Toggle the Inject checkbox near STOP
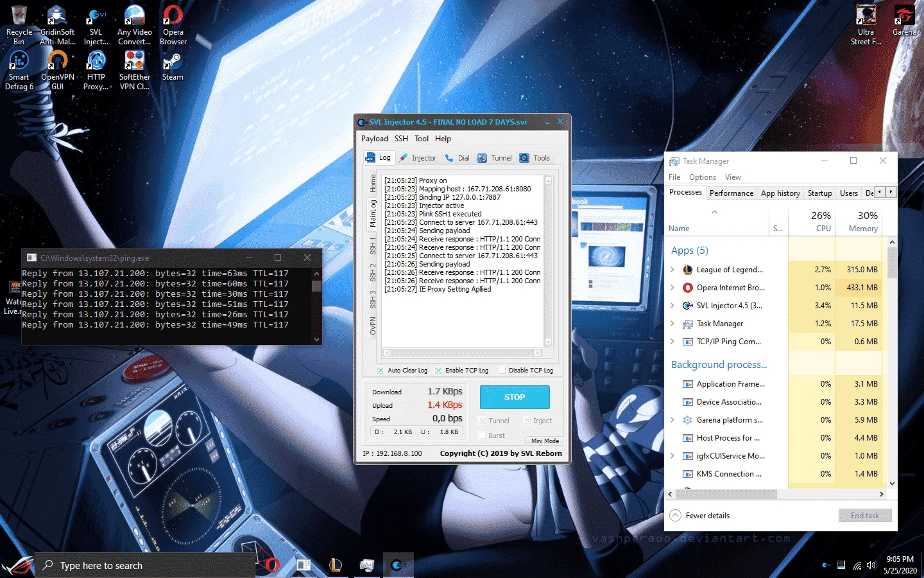The width and height of the screenshot is (924, 578). click(x=527, y=421)
